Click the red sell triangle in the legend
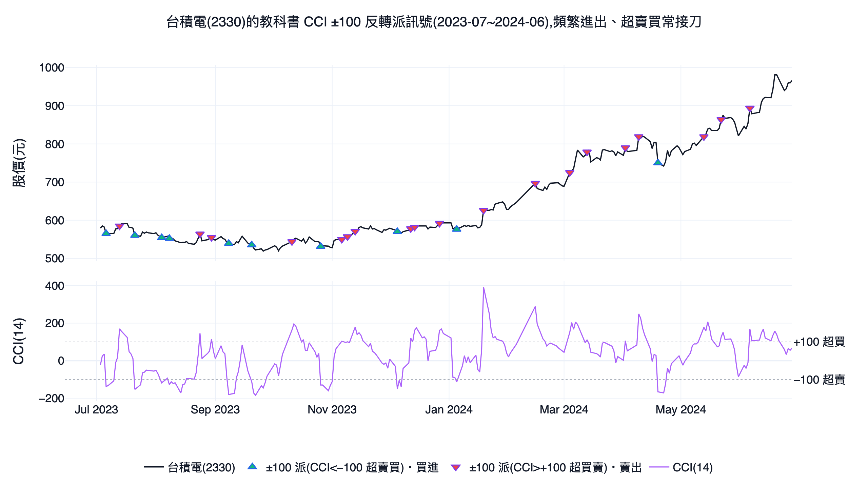This screenshot has width=868, height=488. (456, 468)
